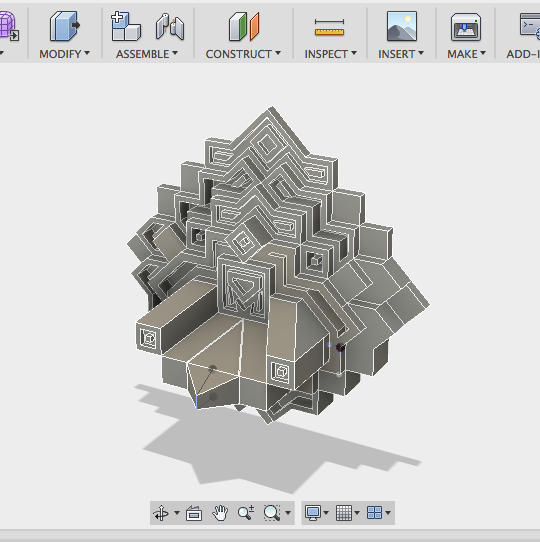Open the ASSEMBLE dropdown menu
Viewport: 540px width, 542px height.
click(147, 54)
